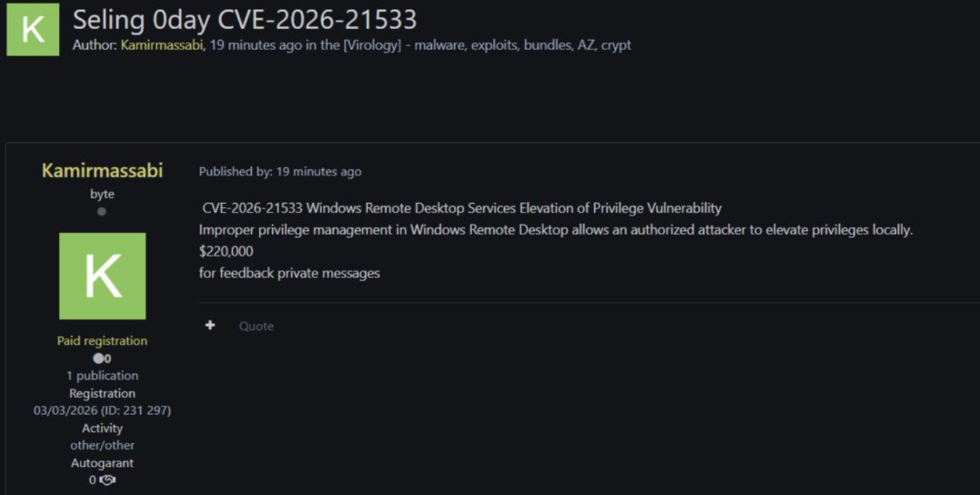Click the reputation dot under Paid registration
This screenshot has width=980, height=495.
(98, 359)
